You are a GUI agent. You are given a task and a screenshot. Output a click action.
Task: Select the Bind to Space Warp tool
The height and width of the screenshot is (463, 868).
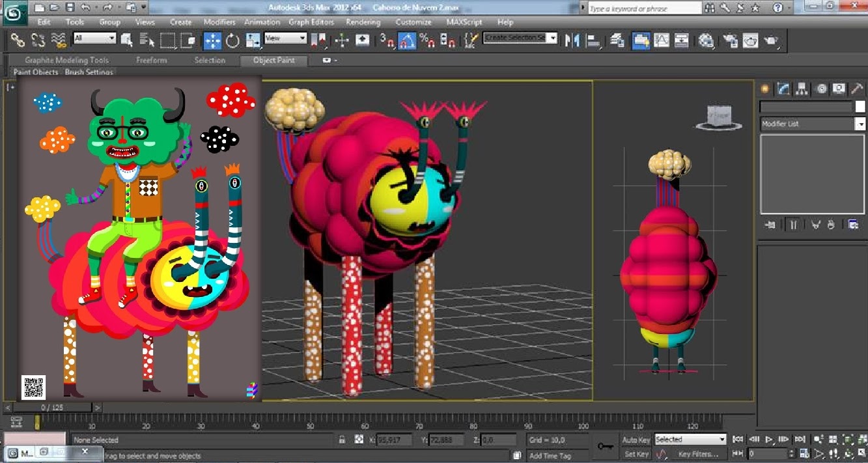(x=59, y=40)
